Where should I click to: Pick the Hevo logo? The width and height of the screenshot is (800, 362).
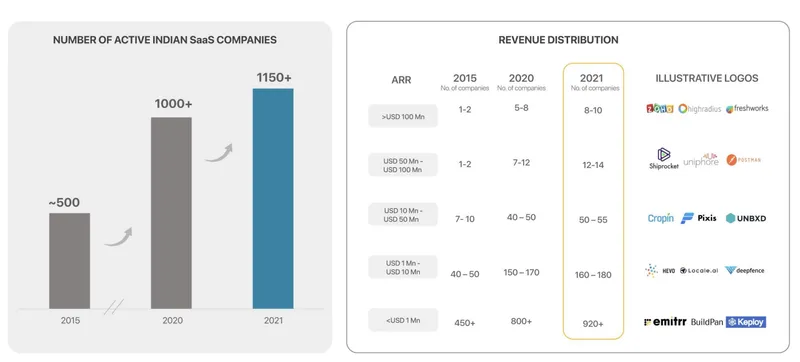pyautogui.click(x=660, y=271)
